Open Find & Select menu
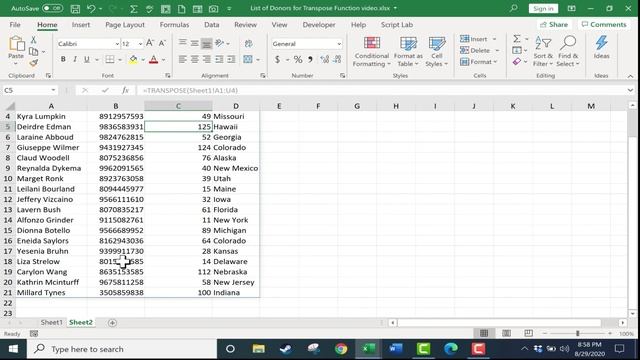Image resolution: width=640 pixels, height=360 pixels. pos(568,51)
